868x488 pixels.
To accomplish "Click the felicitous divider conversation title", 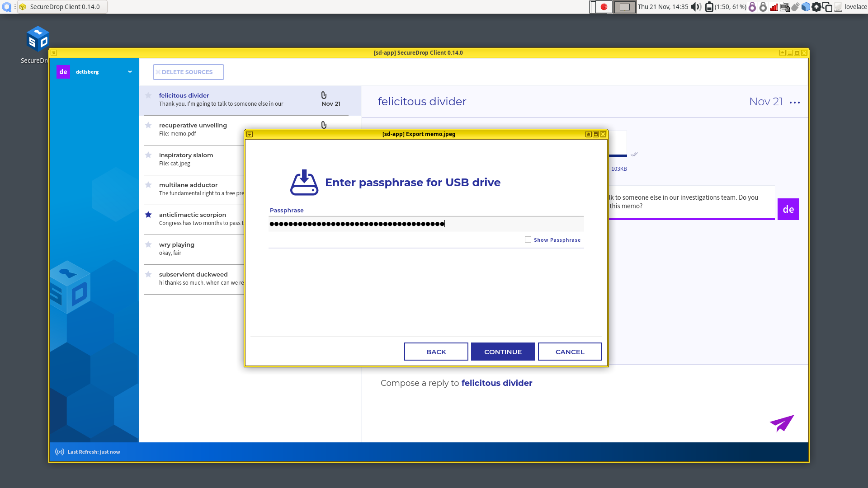I will pyautogui.click(x=422, y=102).
